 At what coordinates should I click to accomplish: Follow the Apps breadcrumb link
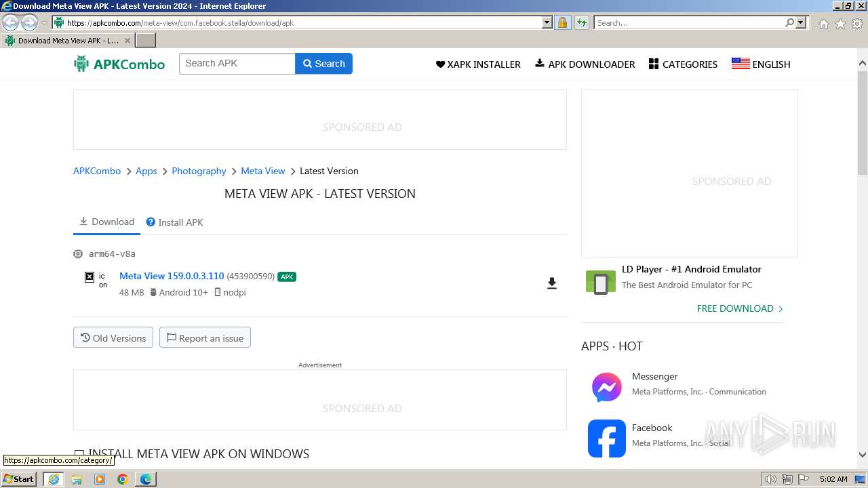pos(146,171)
